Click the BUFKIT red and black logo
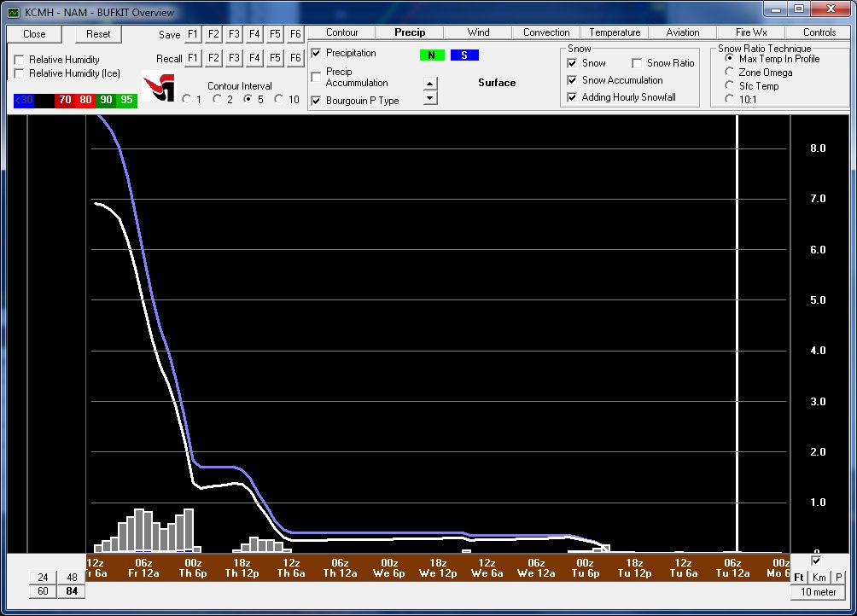Viewport: 857px width, 616px height. pos(159,86)
